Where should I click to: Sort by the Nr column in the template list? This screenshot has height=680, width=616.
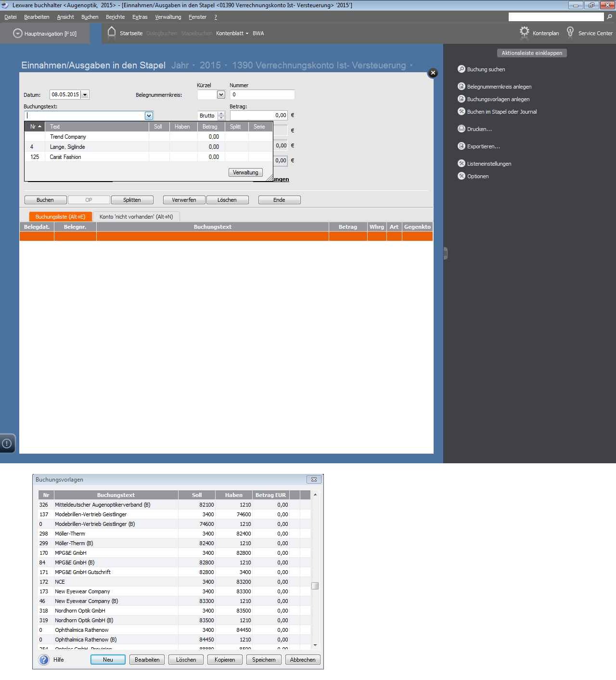36,127
